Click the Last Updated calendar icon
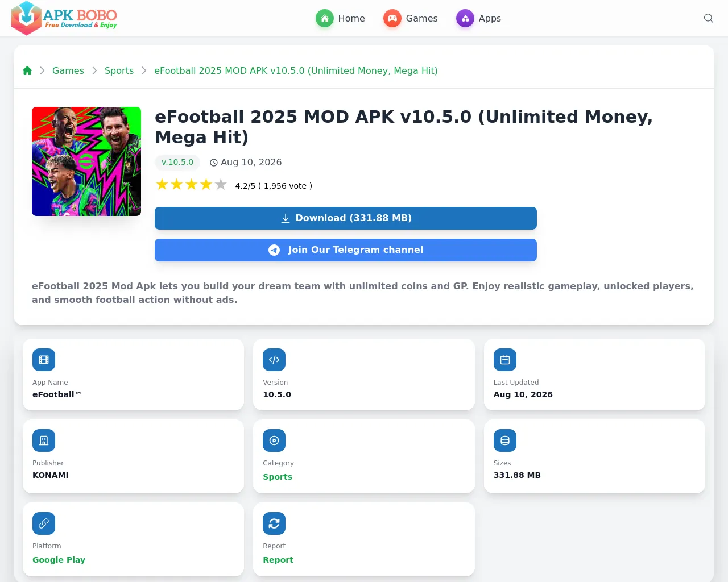Image resolution: width=728 pixels, height=582 pixels. [505, 360]
